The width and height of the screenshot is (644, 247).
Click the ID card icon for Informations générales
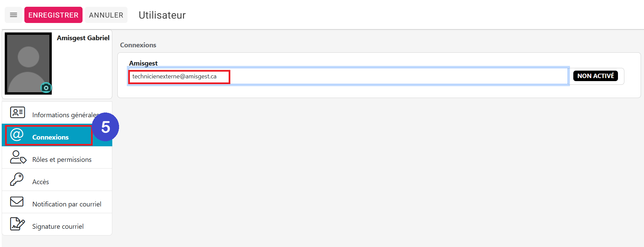coord(18,112)
